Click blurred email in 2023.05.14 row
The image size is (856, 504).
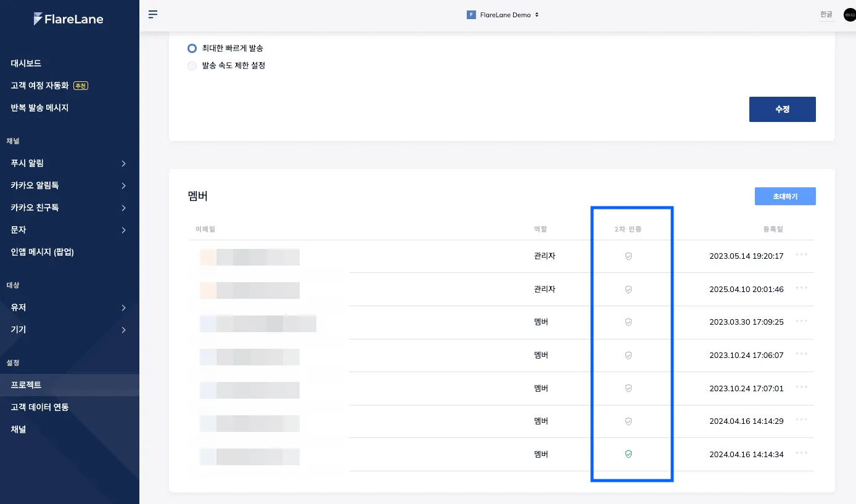[250, 257]
